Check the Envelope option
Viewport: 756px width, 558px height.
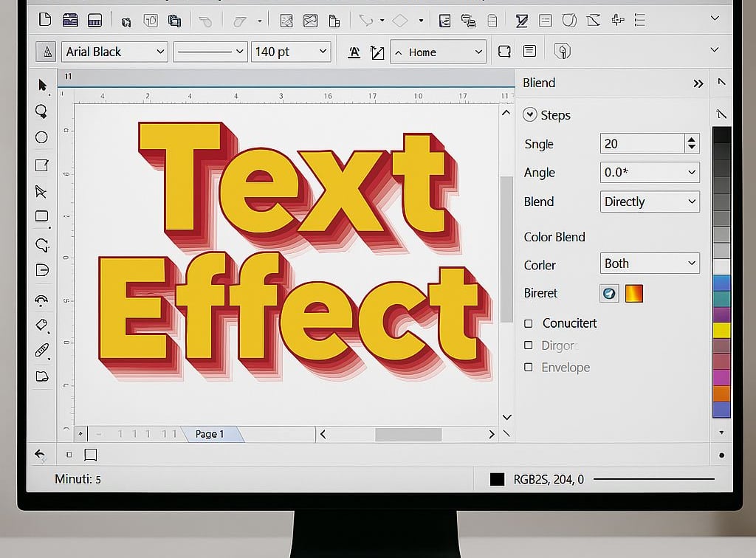(x=529, y=368)
